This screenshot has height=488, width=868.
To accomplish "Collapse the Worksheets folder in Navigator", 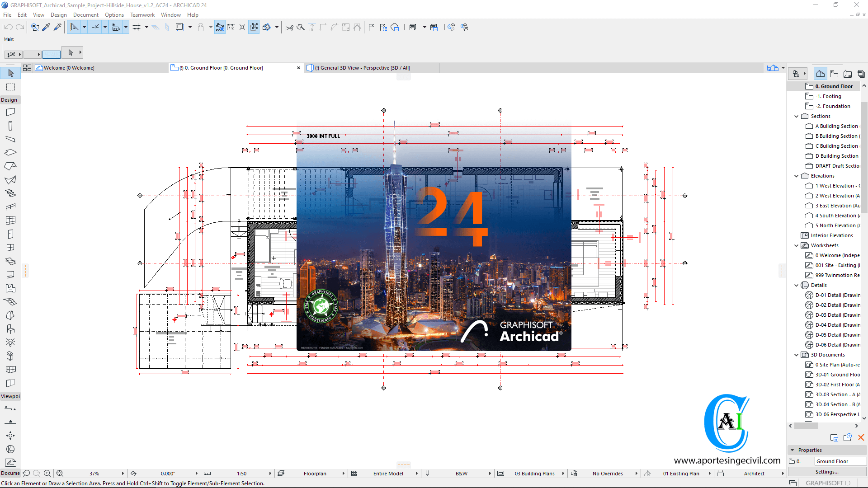I will pyautogui.click(x=797, y=246).
